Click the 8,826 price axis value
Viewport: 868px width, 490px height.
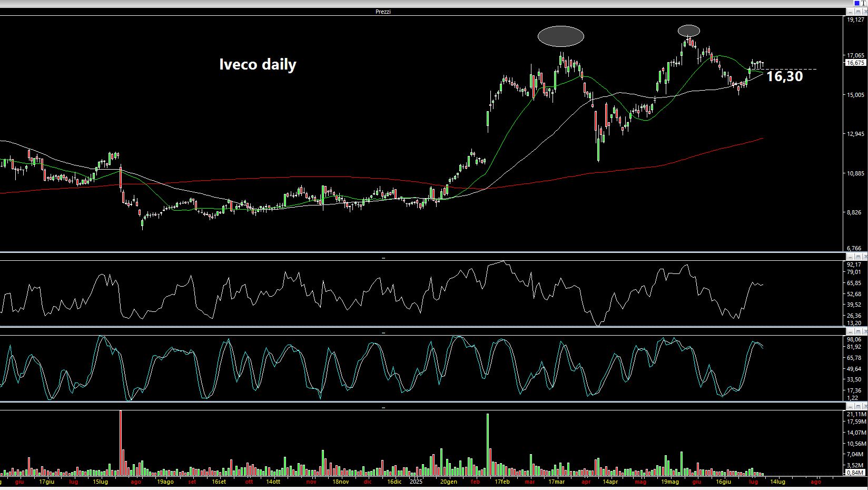pyautogui.click(x=854, y=212)
